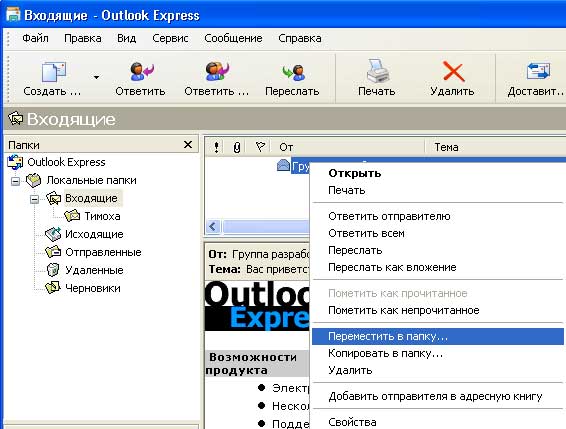Click the Локальные папки folder icon
The height and width of the screenshot is (429, 566).
point(34,180)
